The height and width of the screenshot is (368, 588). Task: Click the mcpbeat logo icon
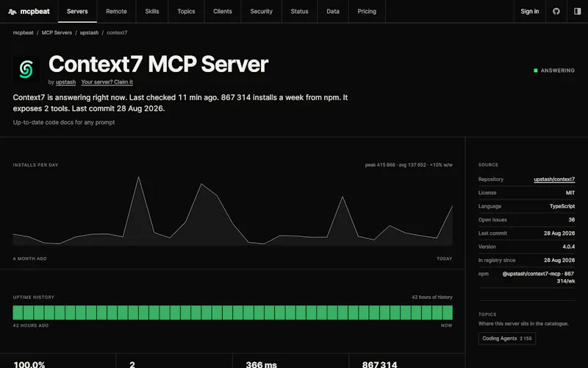[12, 12]
